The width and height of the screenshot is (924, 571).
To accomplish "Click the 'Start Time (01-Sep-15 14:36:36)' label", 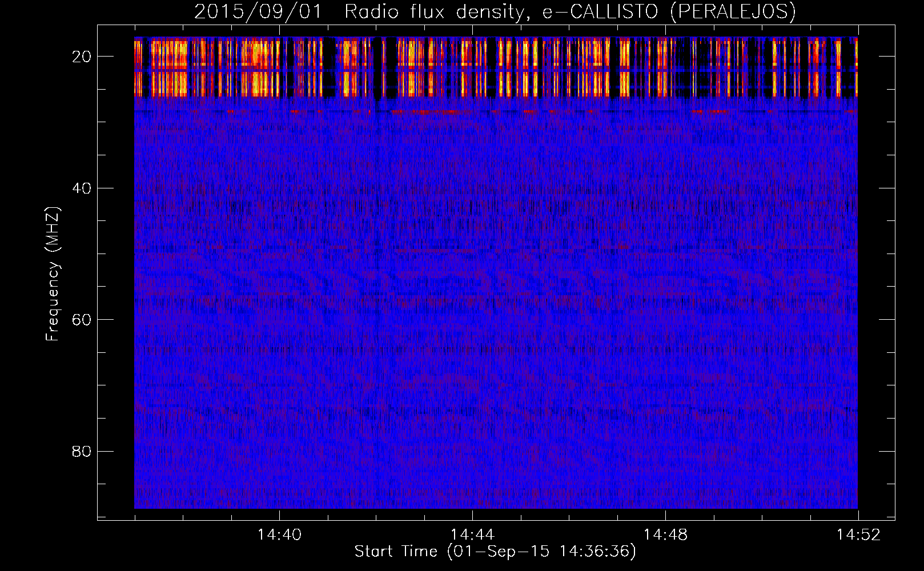I will [x=495, y=552].
